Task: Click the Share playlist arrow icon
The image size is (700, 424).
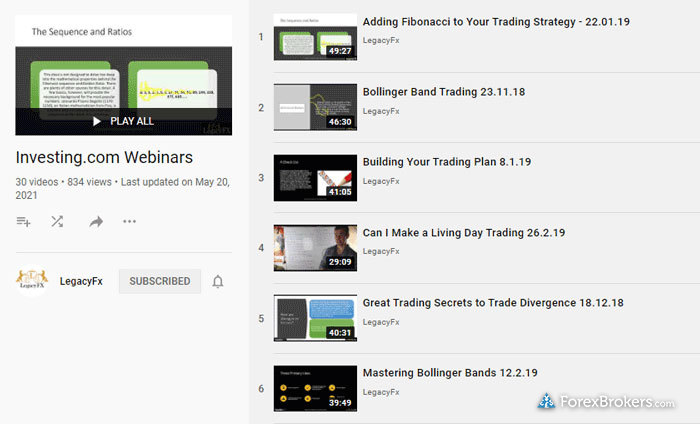Action: pos(96,221)
